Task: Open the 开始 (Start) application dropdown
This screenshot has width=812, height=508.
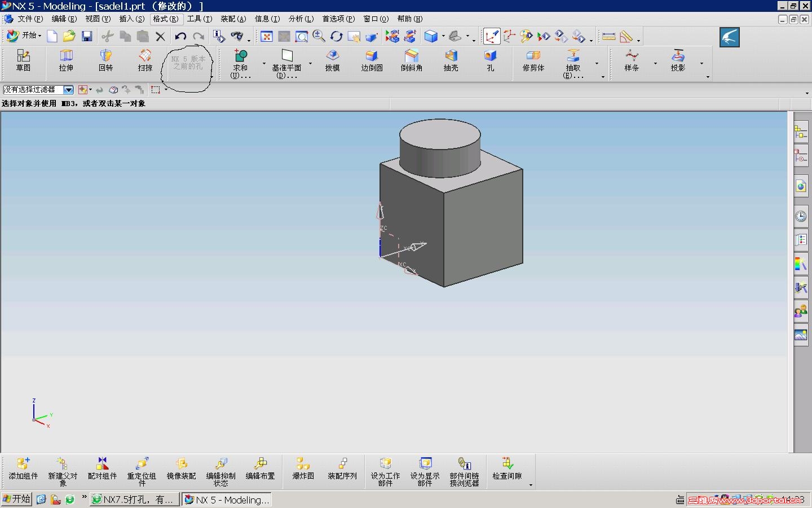Action: click(24, 36)
